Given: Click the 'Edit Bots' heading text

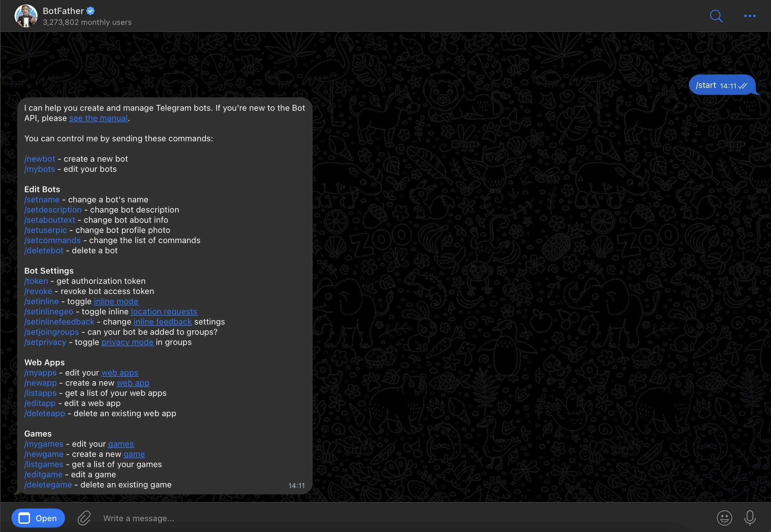Looking at the screenshot, I should [42, 189].
